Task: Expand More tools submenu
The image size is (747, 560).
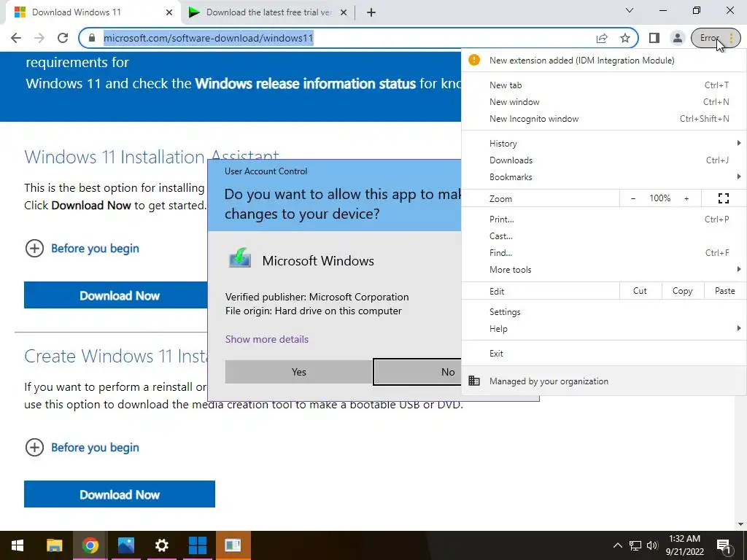Action: pyautogui.click(x=603, y=270)
